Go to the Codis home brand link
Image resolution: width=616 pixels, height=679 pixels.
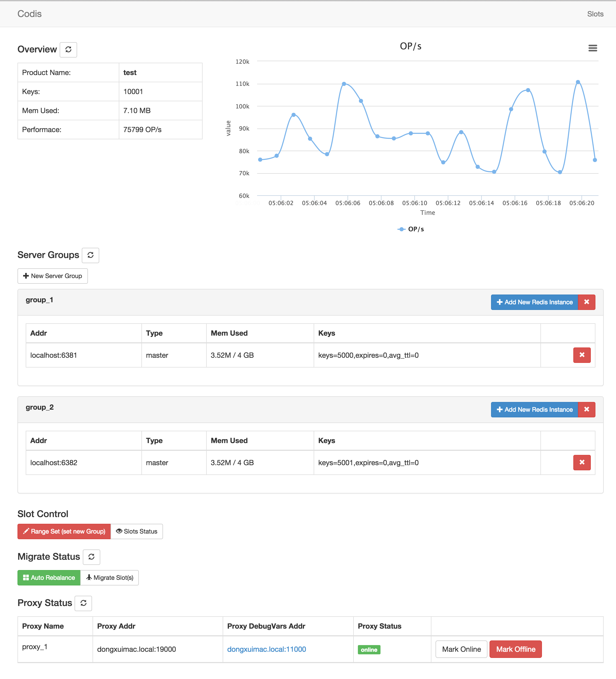[29, 14]
